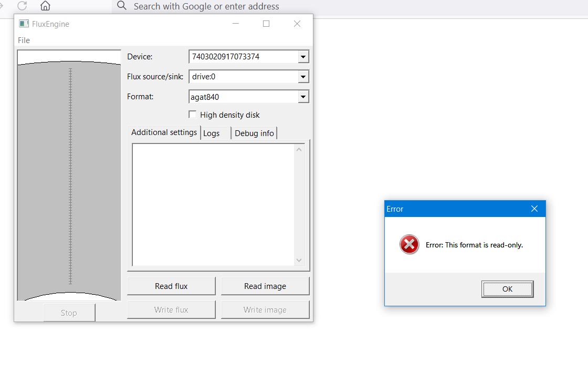Close the Error dialog with X

pos(534,209)
